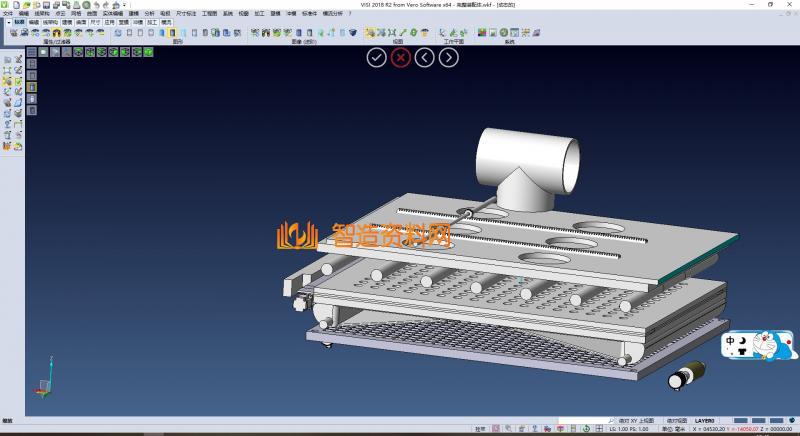The image size is (800, 436).
Task: Open the 文件 menu
Action: pyautogui.click(x=8, y=13)
